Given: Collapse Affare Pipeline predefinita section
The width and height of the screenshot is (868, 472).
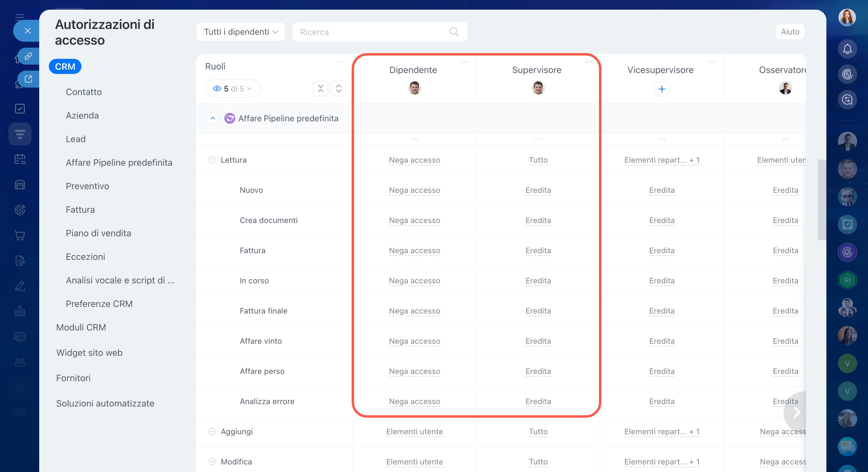Looking at the screenshot, I should click(213, 118).
